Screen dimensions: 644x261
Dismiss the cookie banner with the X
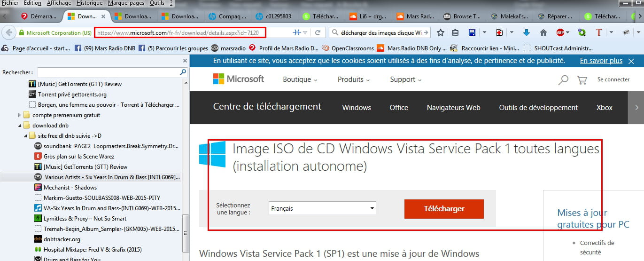point(631,61)
